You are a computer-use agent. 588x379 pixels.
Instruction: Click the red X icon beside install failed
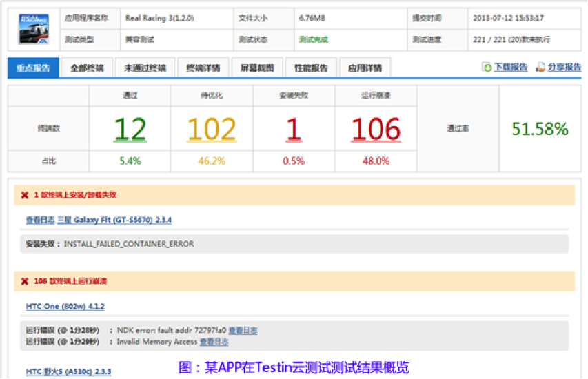(25, 195)
